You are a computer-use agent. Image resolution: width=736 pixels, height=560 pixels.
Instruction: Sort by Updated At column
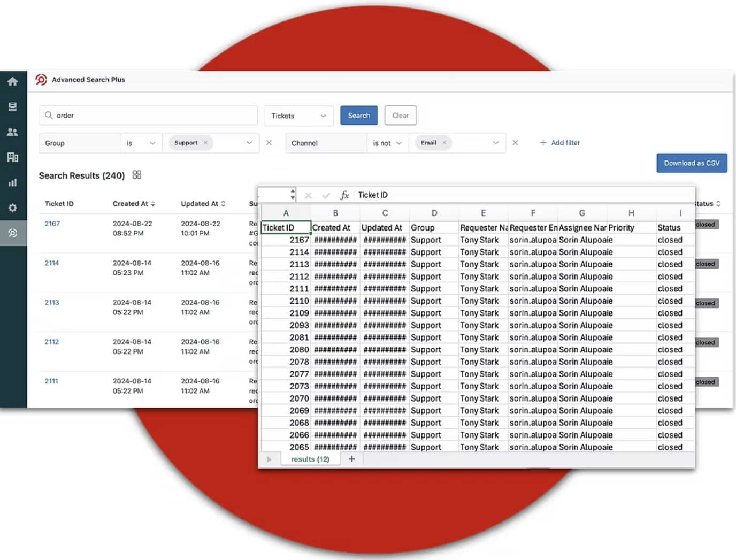pos(203,204)
